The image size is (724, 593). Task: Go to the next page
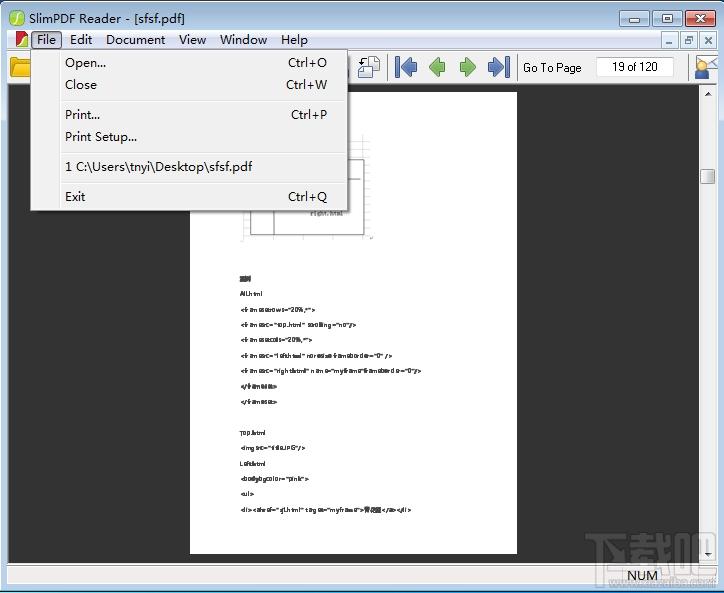point(468,67)
